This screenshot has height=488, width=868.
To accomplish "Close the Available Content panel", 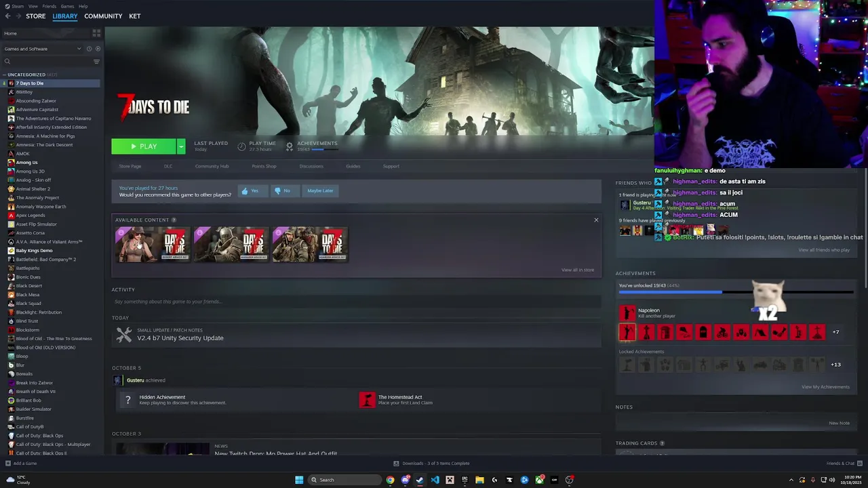I will (x=596, y=220).
